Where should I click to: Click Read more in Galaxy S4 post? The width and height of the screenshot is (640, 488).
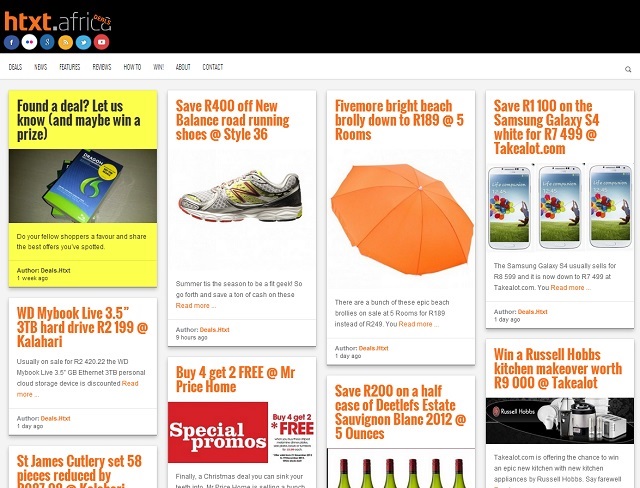tap(571, 287)
